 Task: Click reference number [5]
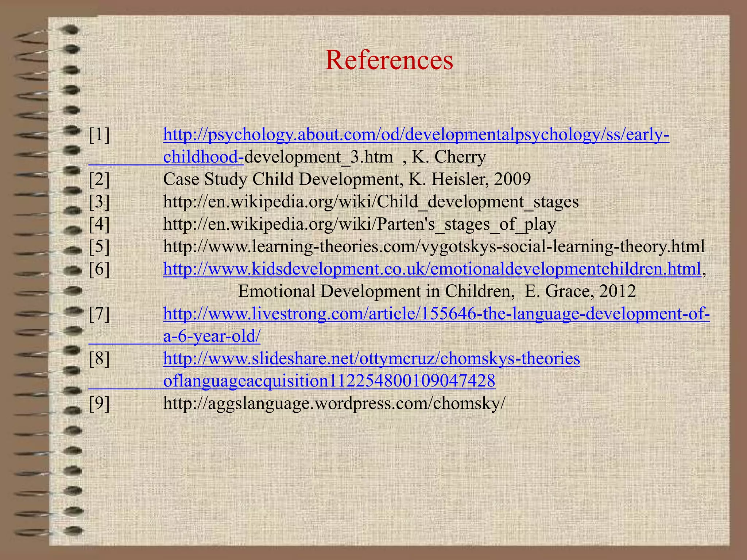(99, 247)
